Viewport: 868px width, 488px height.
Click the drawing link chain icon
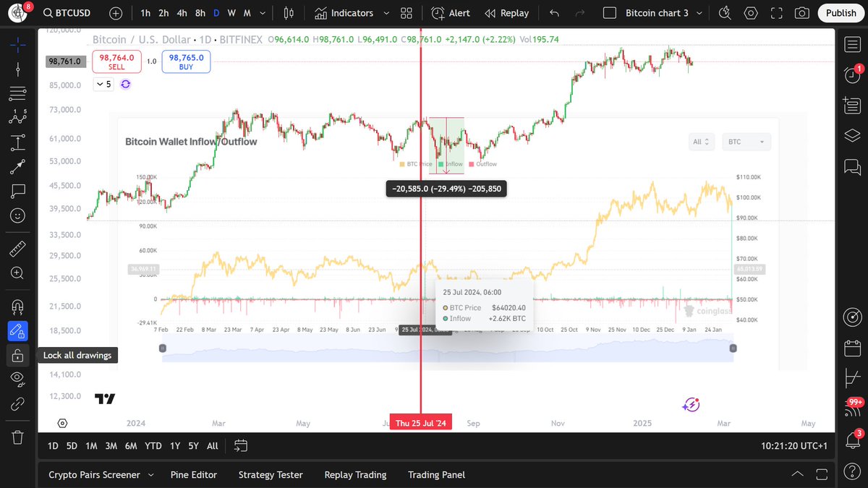tap(17, 403)
